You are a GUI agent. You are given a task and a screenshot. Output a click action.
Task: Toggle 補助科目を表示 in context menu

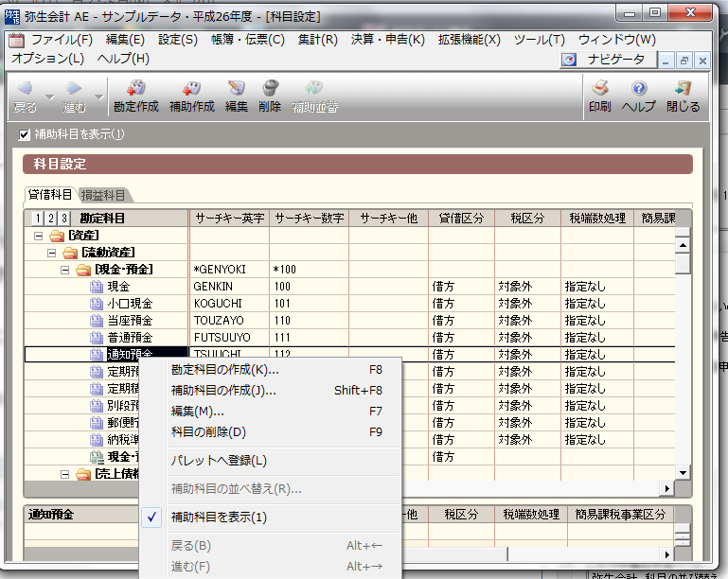219,518
